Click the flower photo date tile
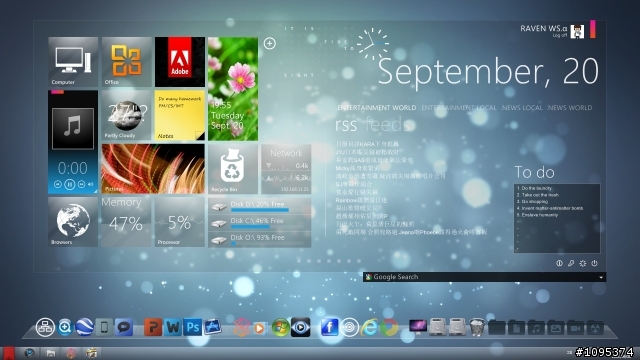 pyautogui.click(x=233, y=89)
